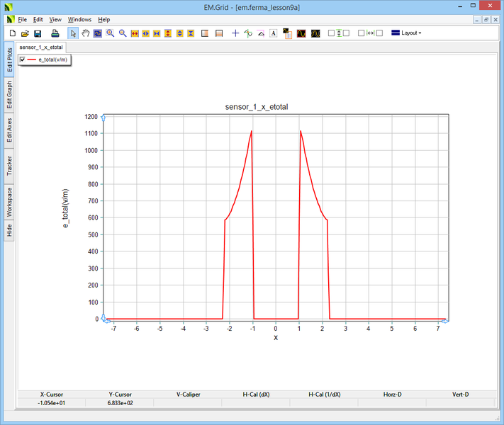Click the zoom in magnifier icon
Image resolution: width=504 pixels, height=425 pixels.
[x=111, y=33]
